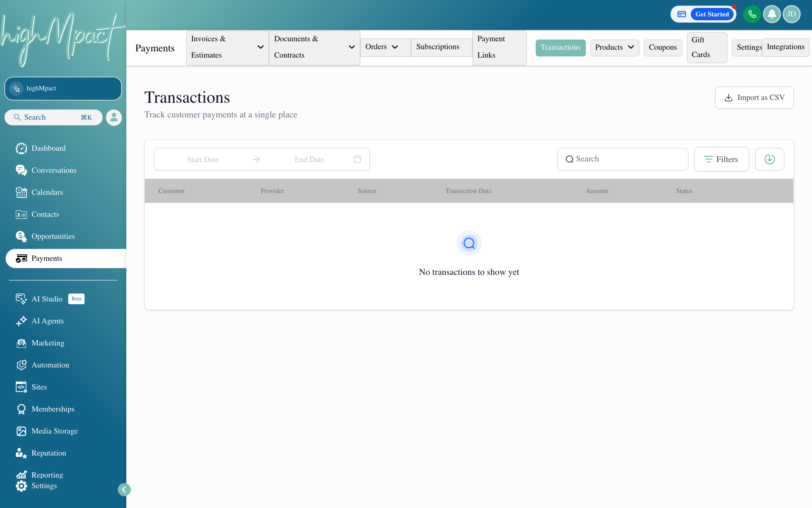812x508 pixels.
Task: Click Import as CSV button
Action: [x=754, y=97]
